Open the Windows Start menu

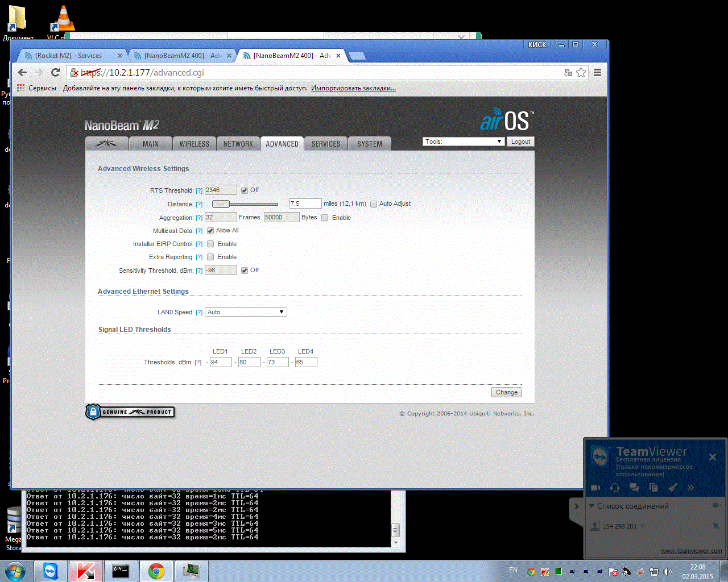15,571
